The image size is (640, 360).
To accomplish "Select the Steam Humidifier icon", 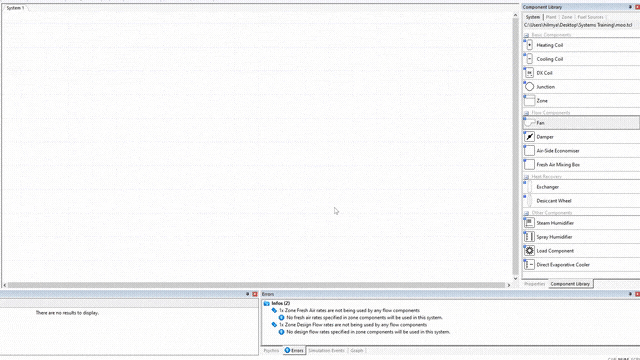I will [x=529, y=223].
